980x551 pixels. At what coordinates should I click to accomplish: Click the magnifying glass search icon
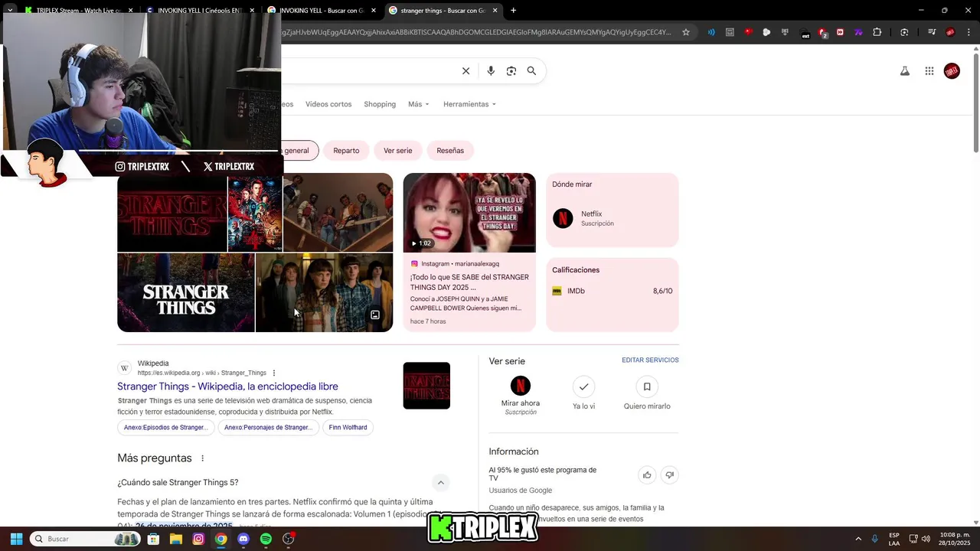point(531,71)
